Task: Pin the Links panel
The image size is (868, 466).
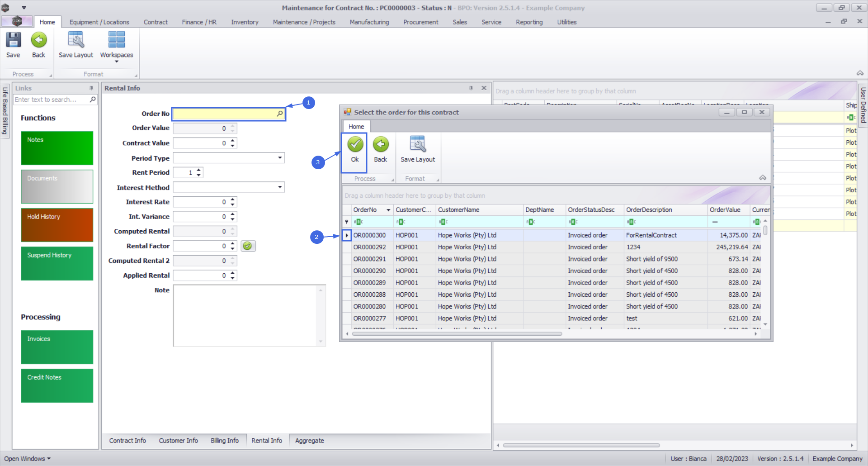Action: 91,88
